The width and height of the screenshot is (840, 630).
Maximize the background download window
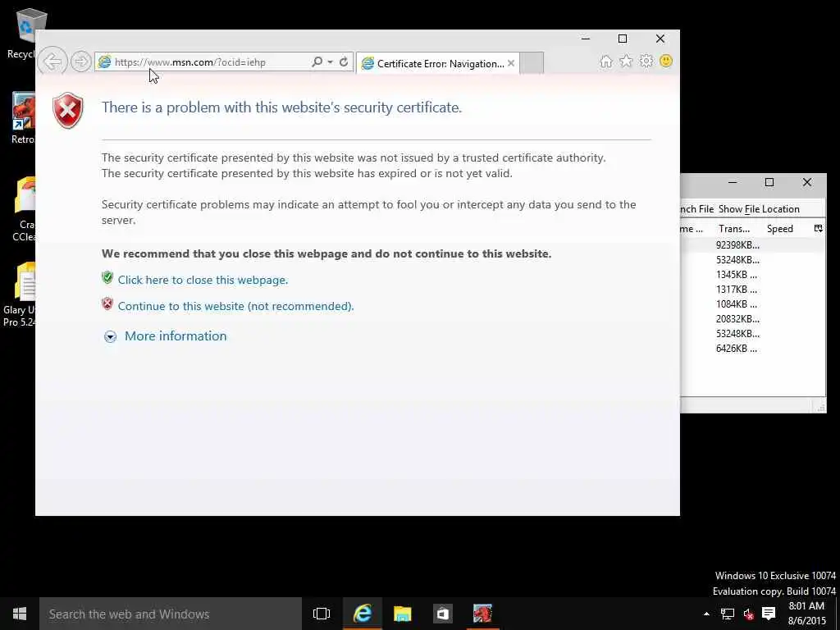coord(769,183)
